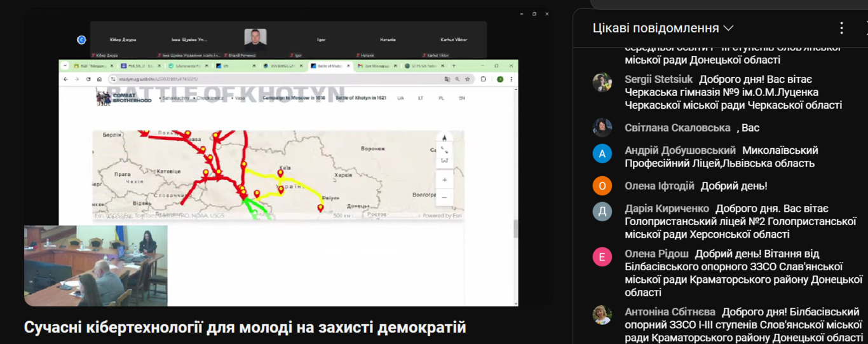Zoom in the map with plus button
The height and width of the screenshot is (344, 868).
pyautogui.click(x=444, y=180)
